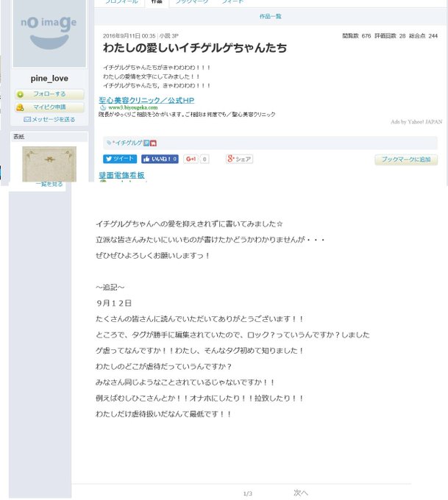This screenshot has height=500, width=448.
Task: Follow pine_love with the フォローする button
Action: tap(49, 94)
